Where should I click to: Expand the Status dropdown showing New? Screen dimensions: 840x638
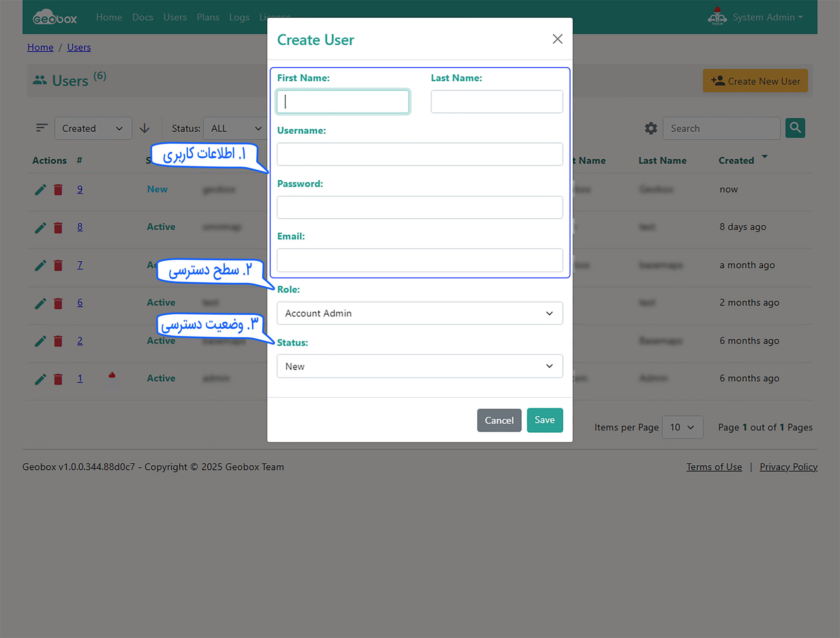click(x=419, y=366)
